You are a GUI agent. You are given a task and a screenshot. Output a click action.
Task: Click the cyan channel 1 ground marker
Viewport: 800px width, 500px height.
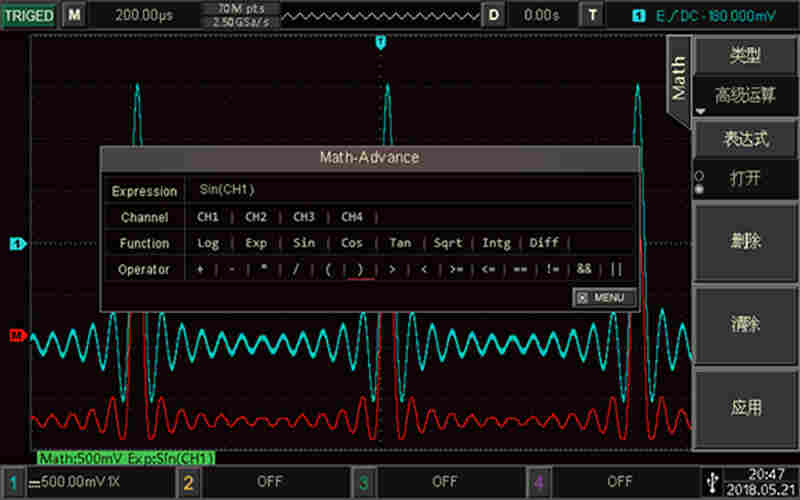(x=17, y=243)
